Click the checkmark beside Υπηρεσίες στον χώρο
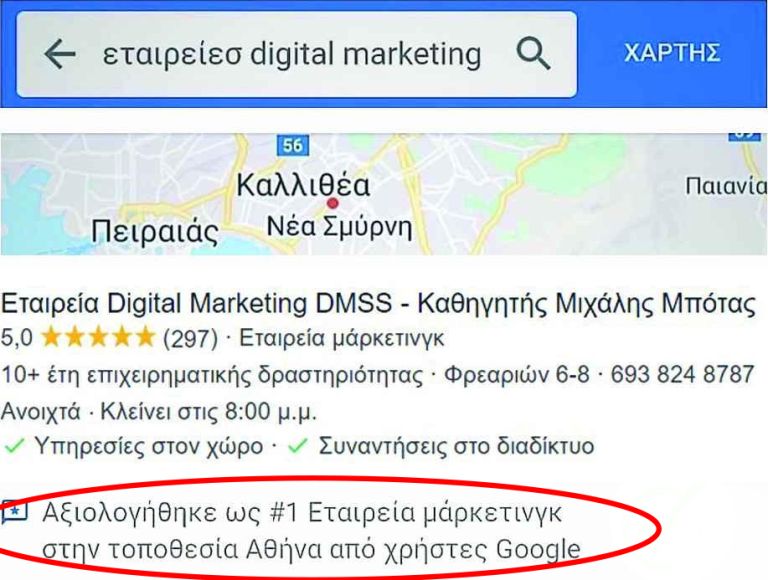The width and height of the screenshot is (768, 580). [x=14, y=446]
